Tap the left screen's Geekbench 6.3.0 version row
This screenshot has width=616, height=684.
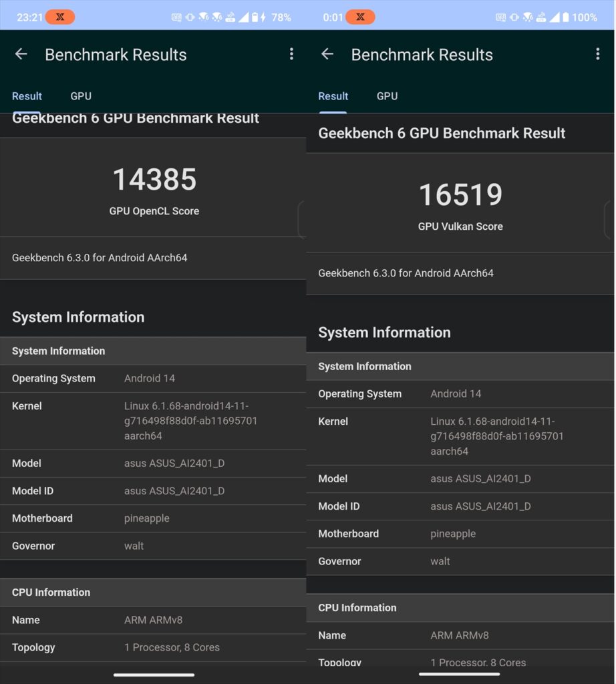[x=100, y=258]
